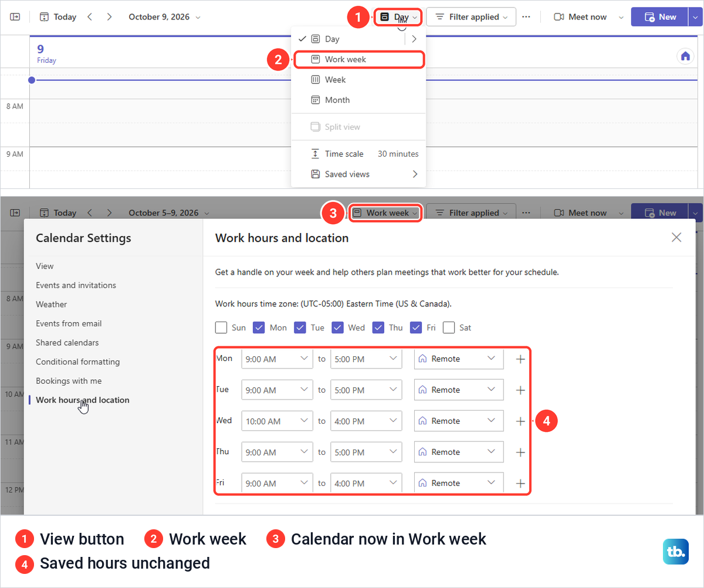Uncheck the Thu workday checkbox

click(378, 327)
